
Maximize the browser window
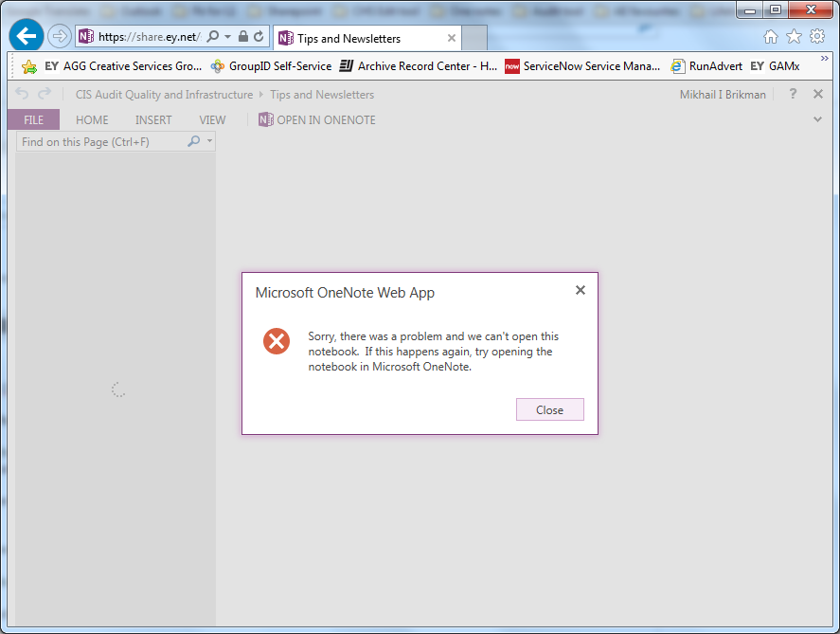pyautogui.click(x=776, y=9)
